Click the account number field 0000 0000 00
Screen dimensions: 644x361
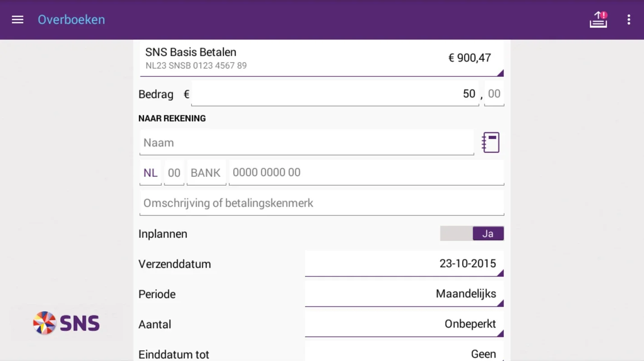coord(366,172)
